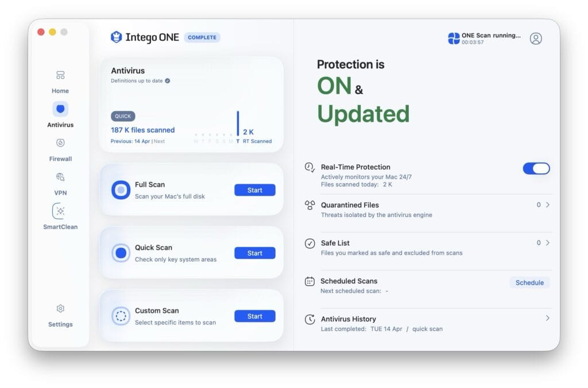
Task: Open Settings via the gear icon
Action: click(60, 309)
